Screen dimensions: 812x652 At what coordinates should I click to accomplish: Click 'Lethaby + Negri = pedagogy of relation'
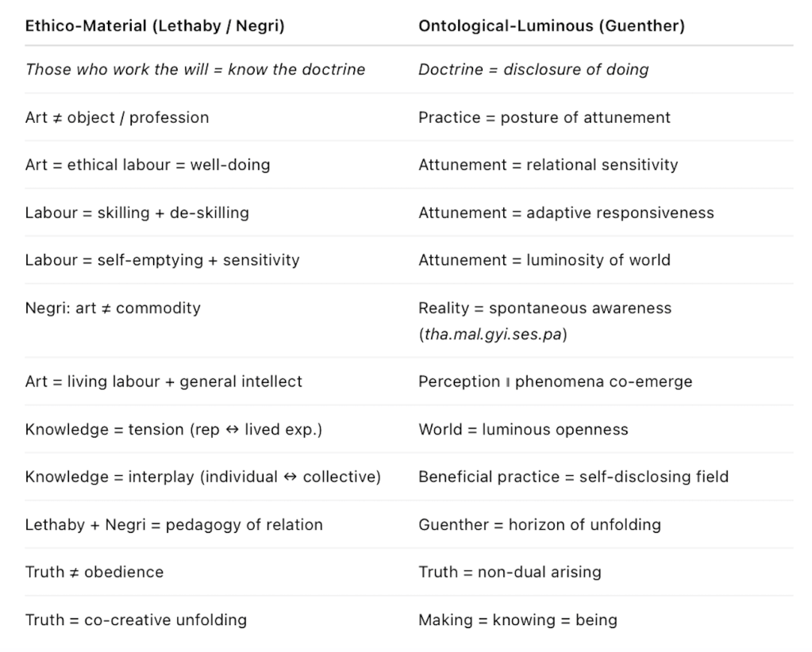[x=174, y=524]
